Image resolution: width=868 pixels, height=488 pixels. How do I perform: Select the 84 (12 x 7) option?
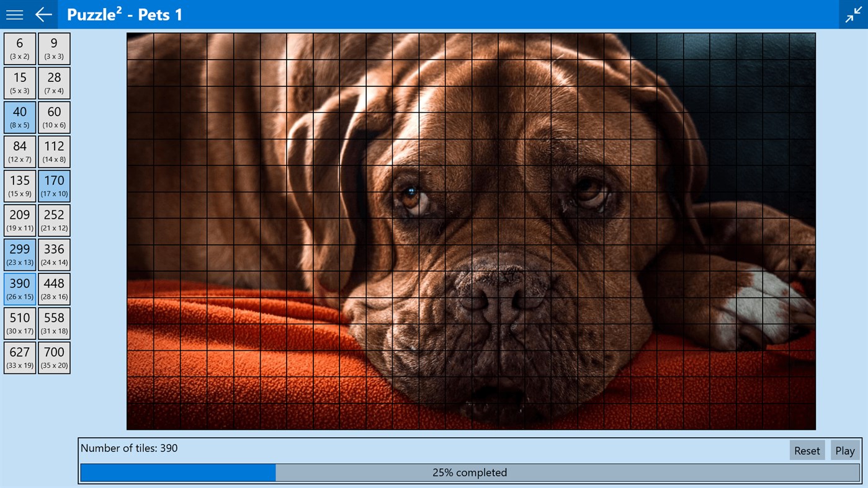pyautogui.click(x=19, y=151)
